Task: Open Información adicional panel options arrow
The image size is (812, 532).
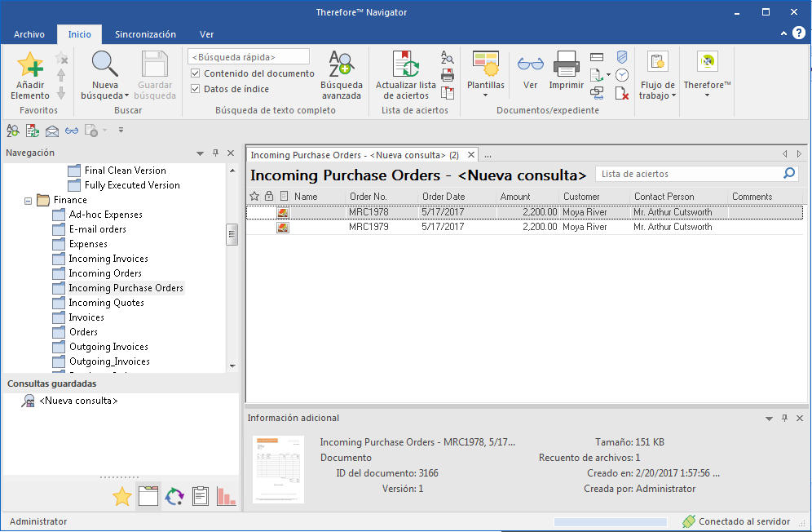Action: (769, 419)
